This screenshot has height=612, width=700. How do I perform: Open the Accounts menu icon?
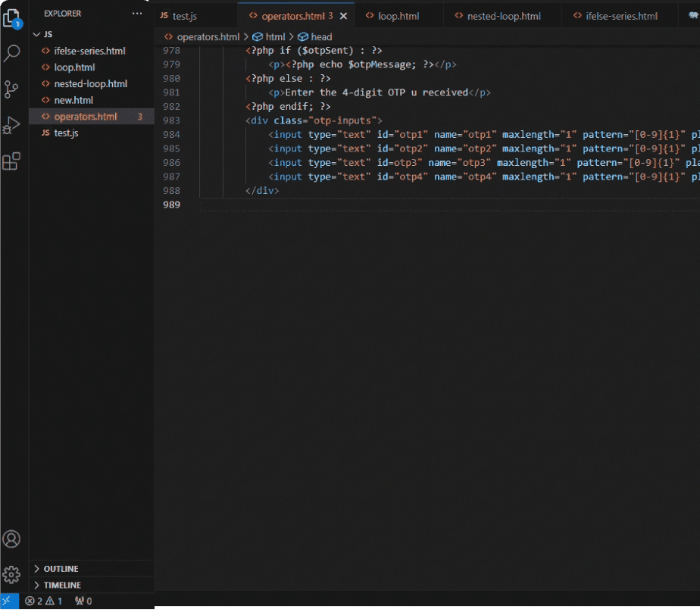(x=11, y=539)
